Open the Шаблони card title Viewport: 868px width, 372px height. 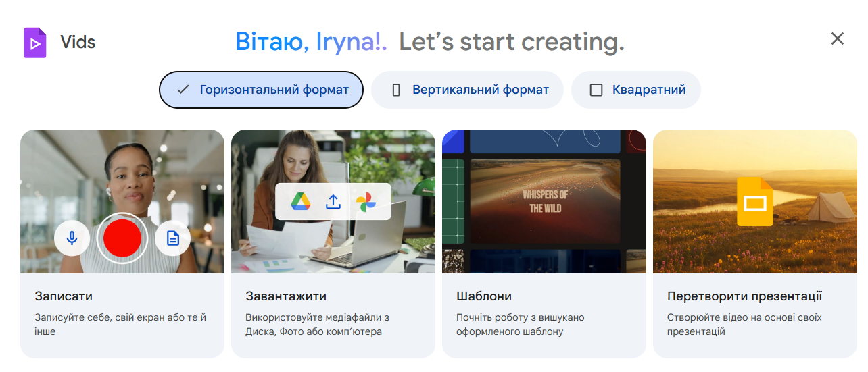[x=484, y=296]
